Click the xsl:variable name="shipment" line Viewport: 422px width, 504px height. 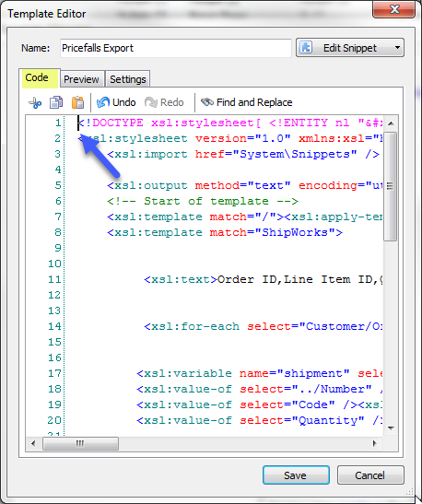tap(259, 373)
